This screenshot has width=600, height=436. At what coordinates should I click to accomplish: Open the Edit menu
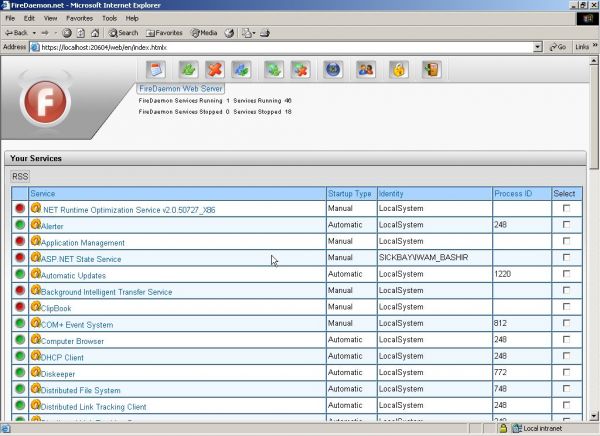click(x=29, y=18)
